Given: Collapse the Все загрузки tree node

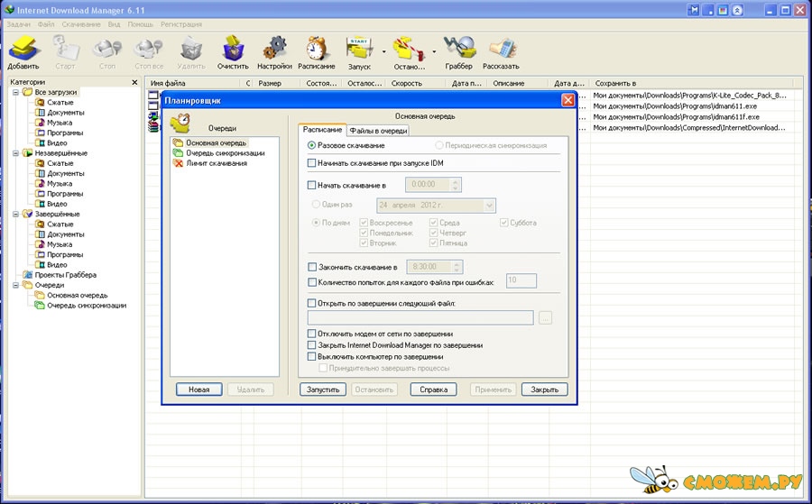Looking at the screenshot, I should coord(16,92).
